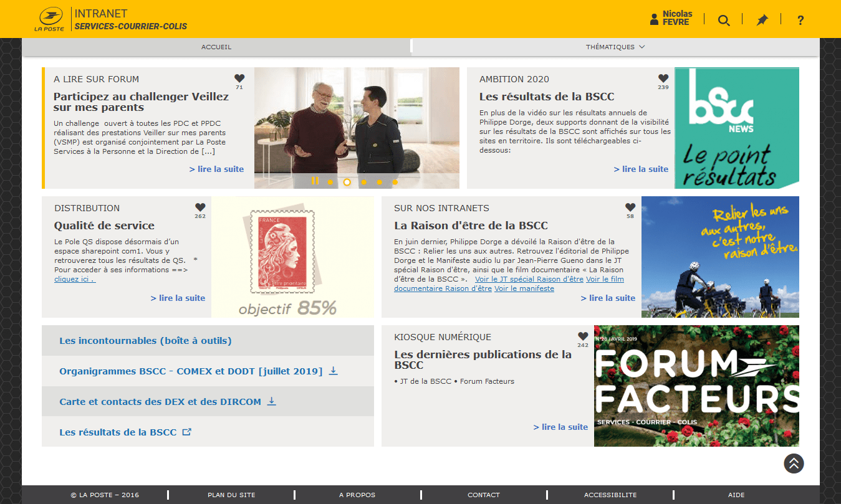Click the Marianne stamp objectif 85% image
Viewport: 841px width, 504px height.
pyautogui.click(x=292, y=257)
